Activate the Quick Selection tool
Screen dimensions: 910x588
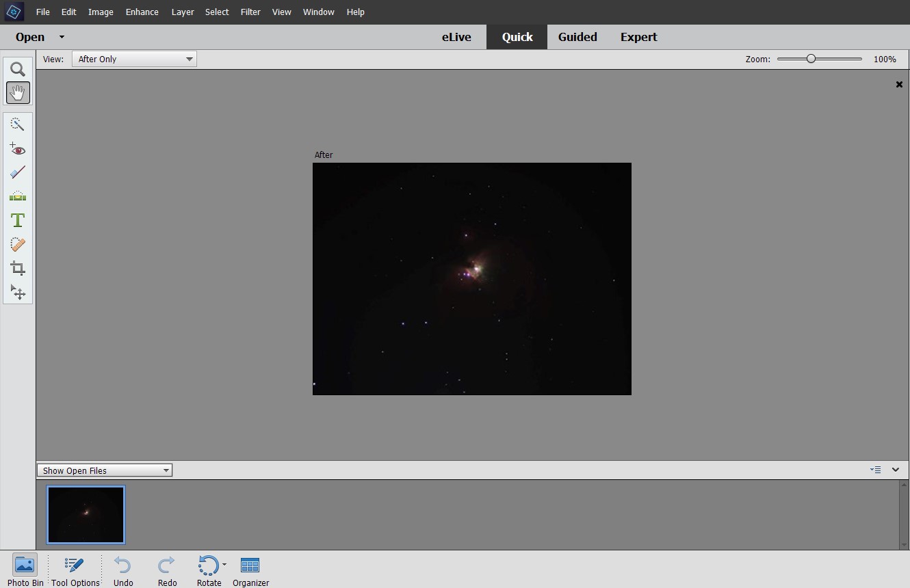18,124
